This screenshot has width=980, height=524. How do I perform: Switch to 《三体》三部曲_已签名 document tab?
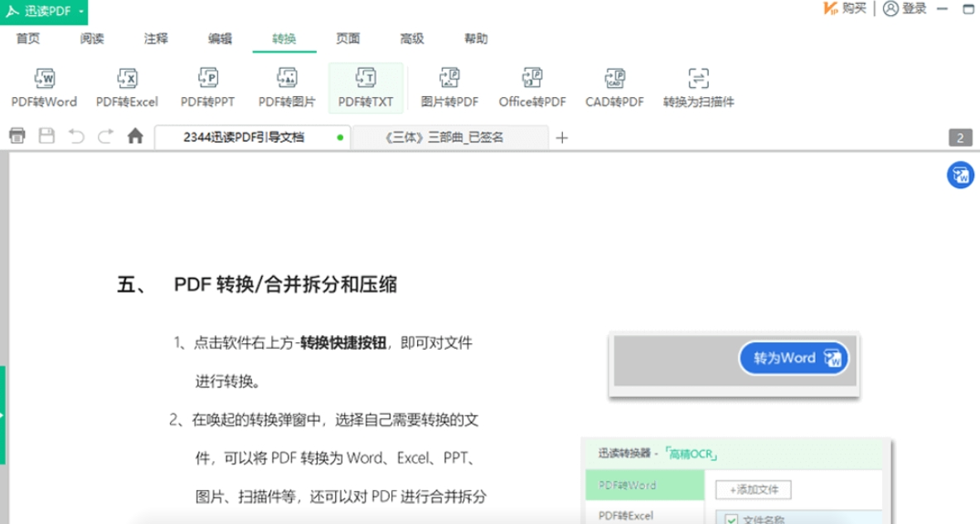coord(445,138)
